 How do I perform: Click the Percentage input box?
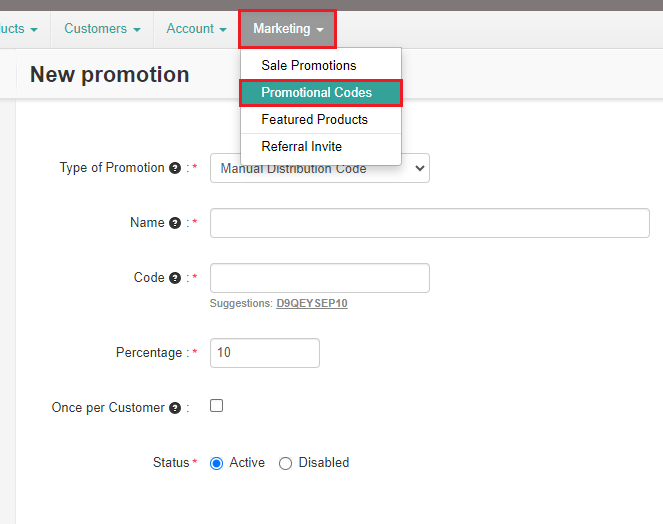265,353
